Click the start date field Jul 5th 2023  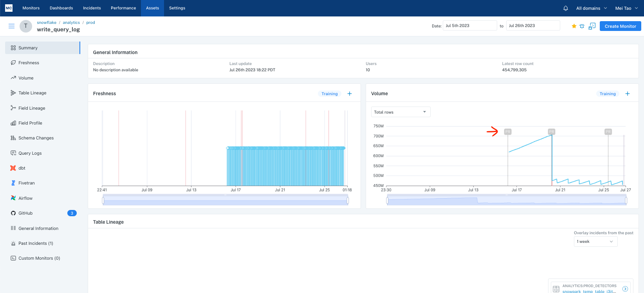coord(469,26)
